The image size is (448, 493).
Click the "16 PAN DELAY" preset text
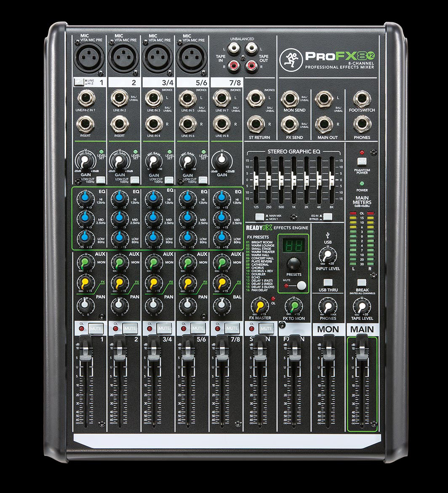pos(257,290)
